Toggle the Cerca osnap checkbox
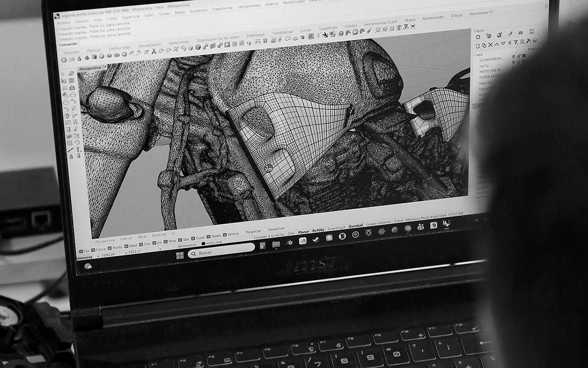The width and height of the screenshot is (588, 368). point(93,250)
